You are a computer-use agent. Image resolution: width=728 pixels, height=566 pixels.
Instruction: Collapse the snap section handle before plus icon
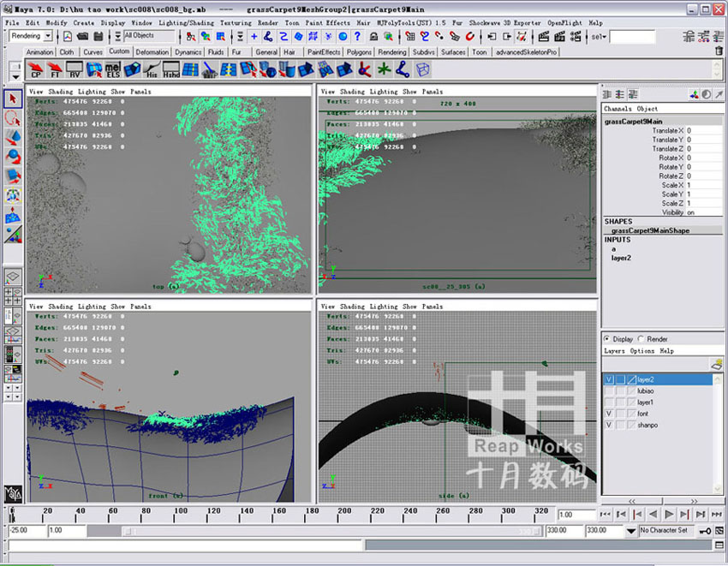coord(240,36)
